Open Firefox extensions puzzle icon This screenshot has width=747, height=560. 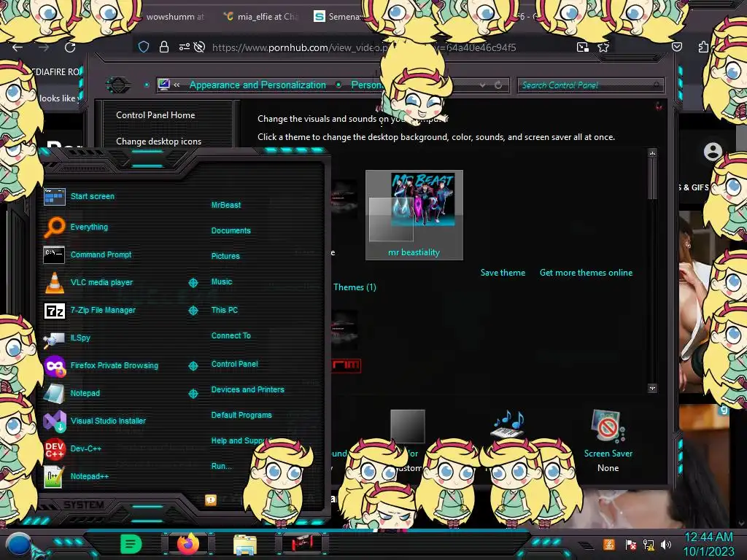pos(703,47)
